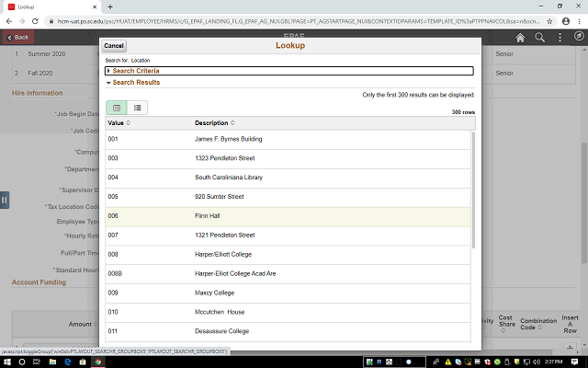Launch Microsoft Edge from taskbar
The image size is (588, 368).
coord(67,362)
